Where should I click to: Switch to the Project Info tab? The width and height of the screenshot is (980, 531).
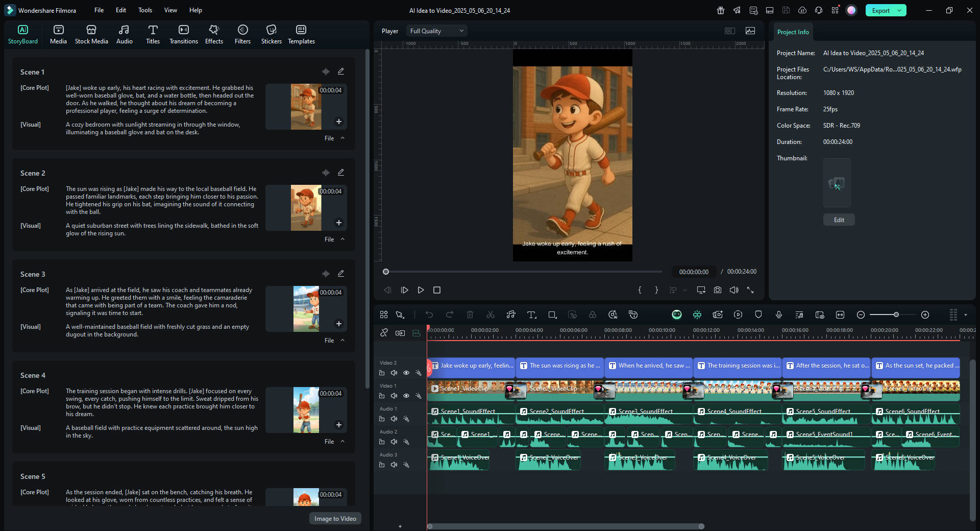click(793, 32)
